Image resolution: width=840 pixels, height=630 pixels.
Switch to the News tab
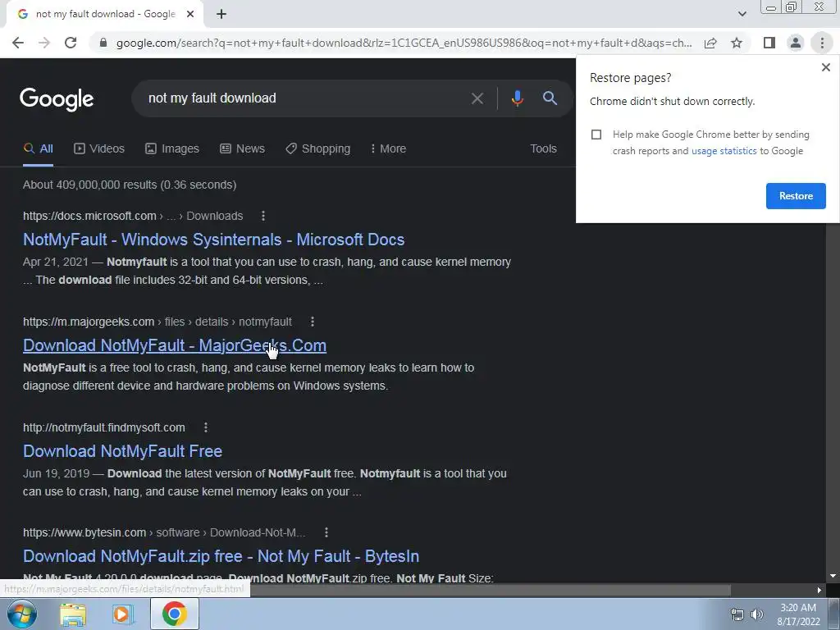pos(242,149)
